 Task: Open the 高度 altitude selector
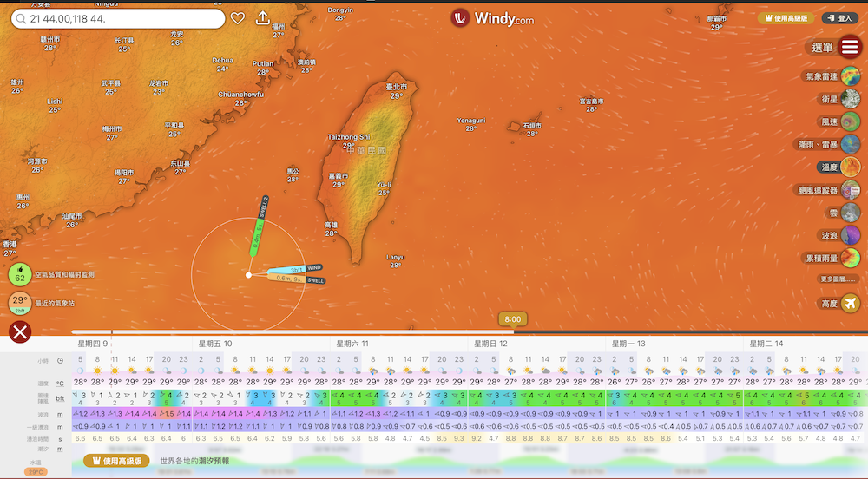[x=850, y=303]
